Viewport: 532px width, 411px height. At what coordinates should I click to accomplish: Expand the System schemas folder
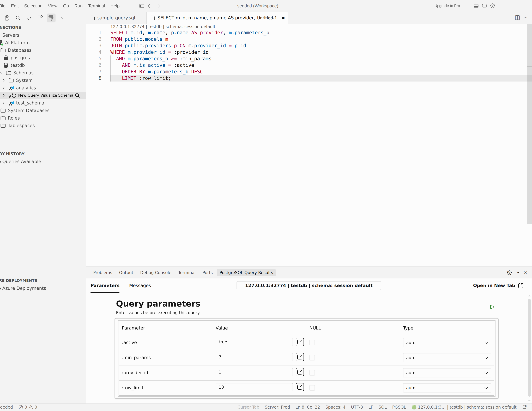[4, 80]
